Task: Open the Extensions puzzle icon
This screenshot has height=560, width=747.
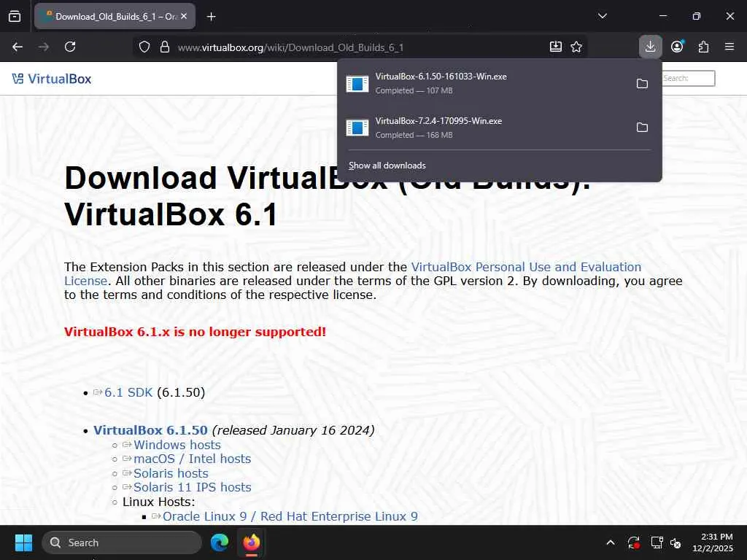Action: coord(703,47)
